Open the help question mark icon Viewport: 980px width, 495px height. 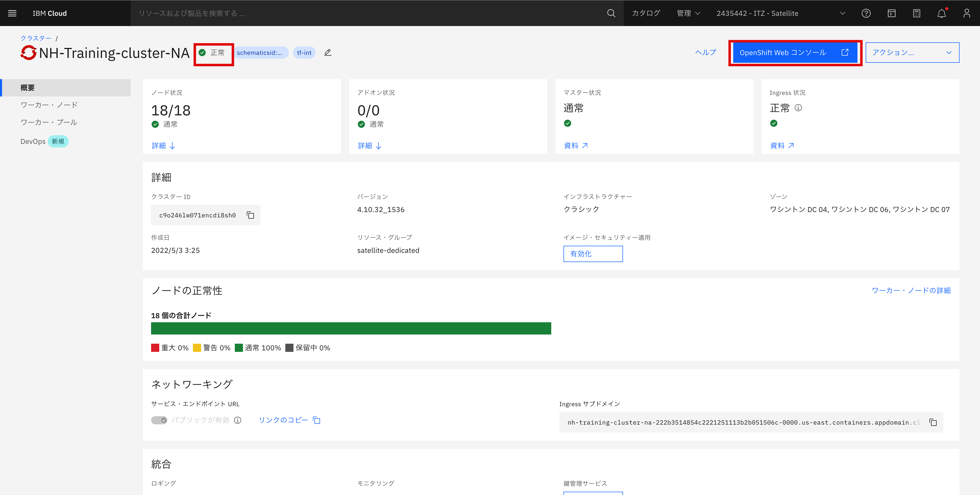(866, 13)
